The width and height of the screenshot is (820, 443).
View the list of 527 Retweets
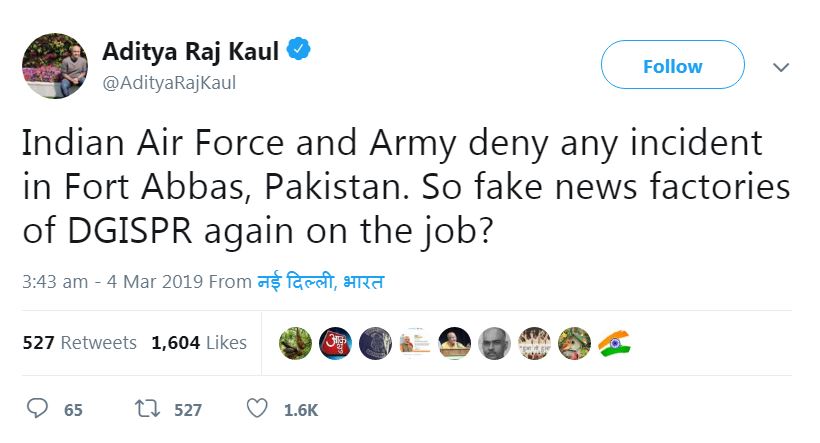pos(79,343)
